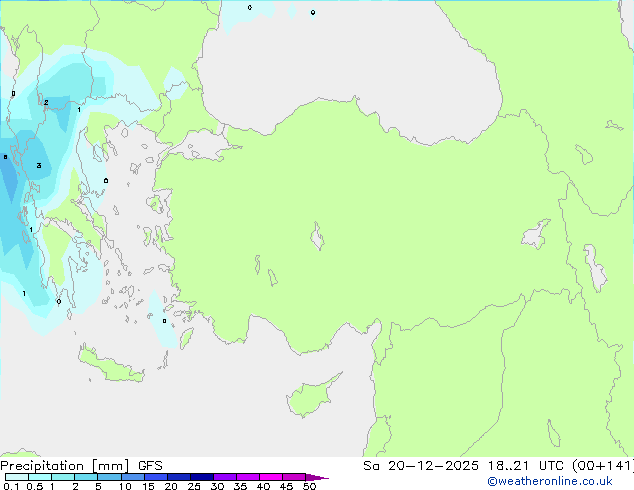634x490 pixels.
Task: Select the 5–10 mm legend color swatch
Action: click(x=110, y=477)
